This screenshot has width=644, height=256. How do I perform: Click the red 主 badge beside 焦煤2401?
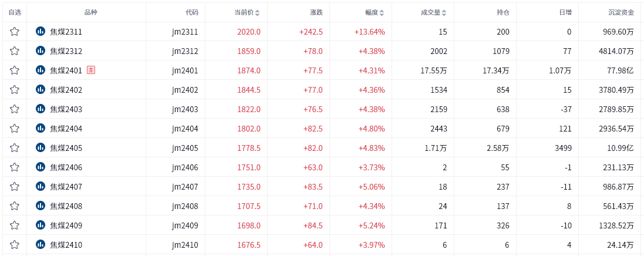click(91, 70)
